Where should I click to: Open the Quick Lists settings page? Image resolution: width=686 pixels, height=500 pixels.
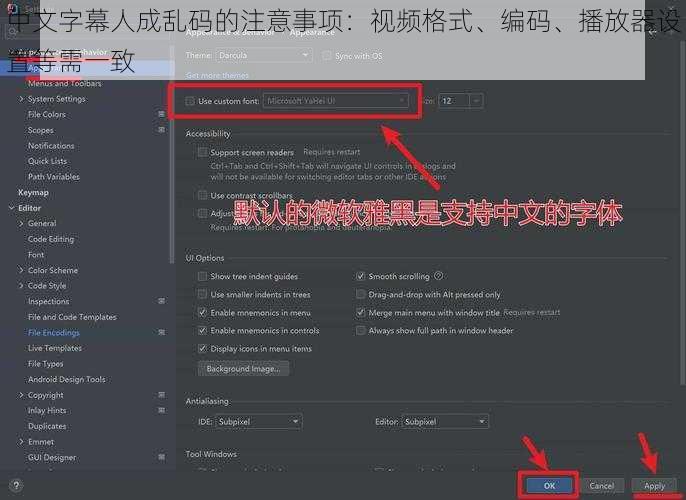pos(48,161)
